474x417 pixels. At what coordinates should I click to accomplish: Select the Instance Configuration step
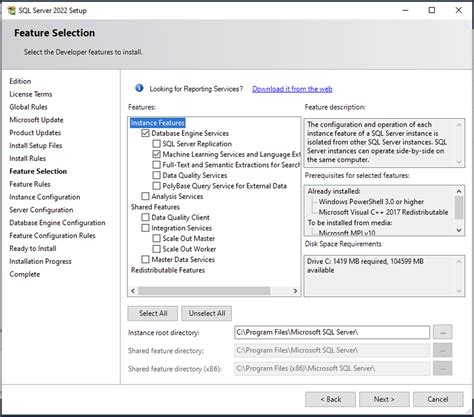45,197
